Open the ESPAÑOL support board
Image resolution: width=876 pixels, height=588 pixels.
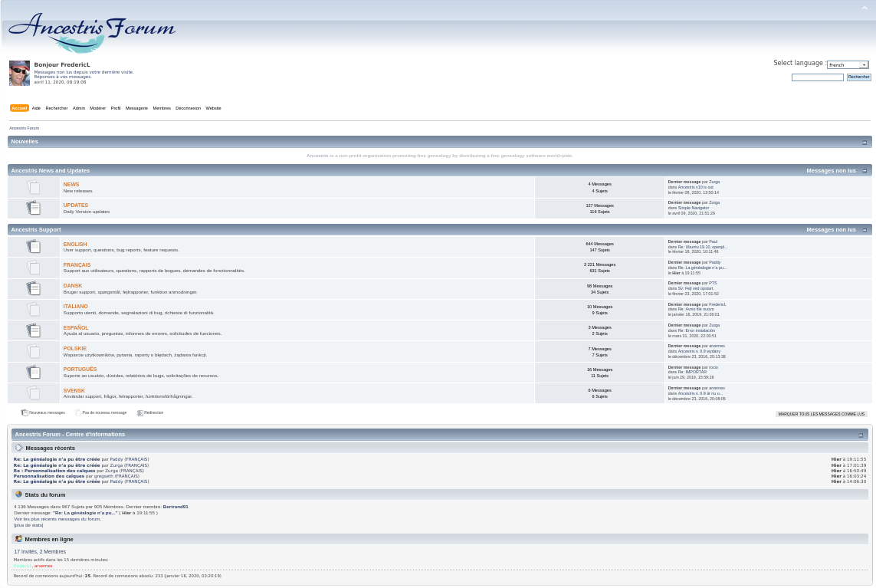click(x=75, y=327)
